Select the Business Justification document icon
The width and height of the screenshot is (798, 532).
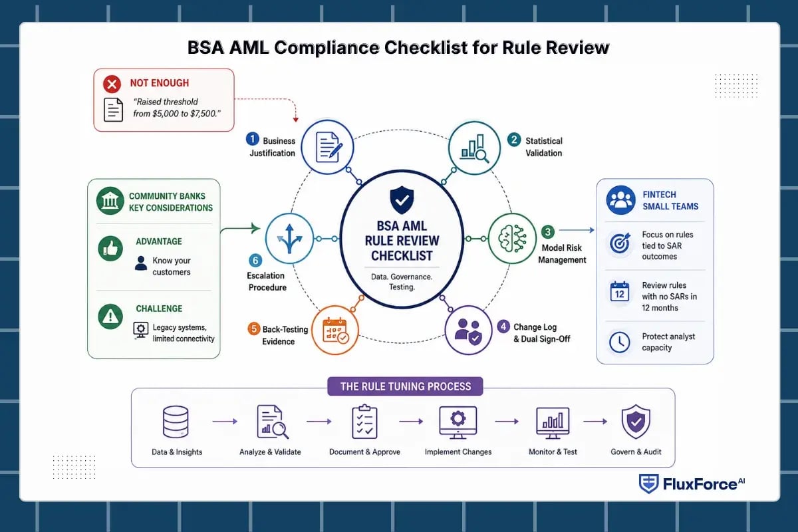tap(327, 146)
